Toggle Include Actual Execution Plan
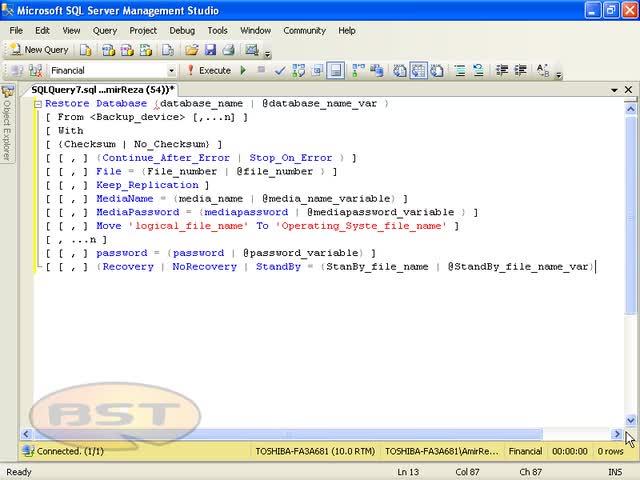640x480 pixels. pos(358,71)
